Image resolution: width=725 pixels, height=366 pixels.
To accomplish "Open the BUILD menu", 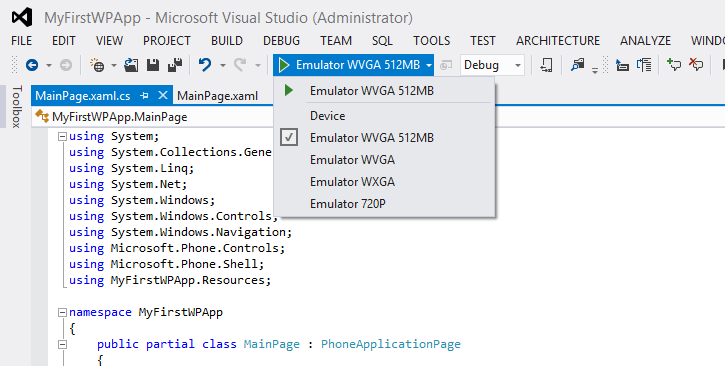I will (227, 41).
